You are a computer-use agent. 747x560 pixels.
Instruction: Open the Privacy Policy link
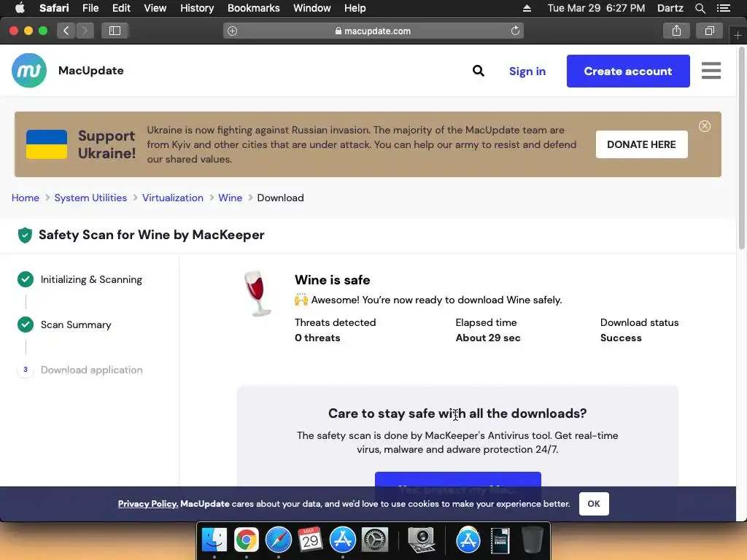(x=148, y=504)
